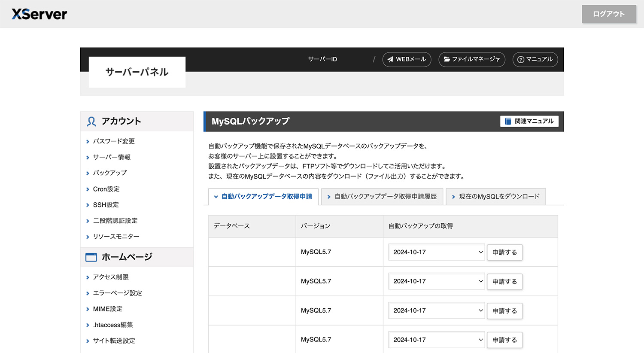The height and width of the screenshot is (353, 644).
Task: Open the date dropdown in the third row
Action: tap(436, 311)
